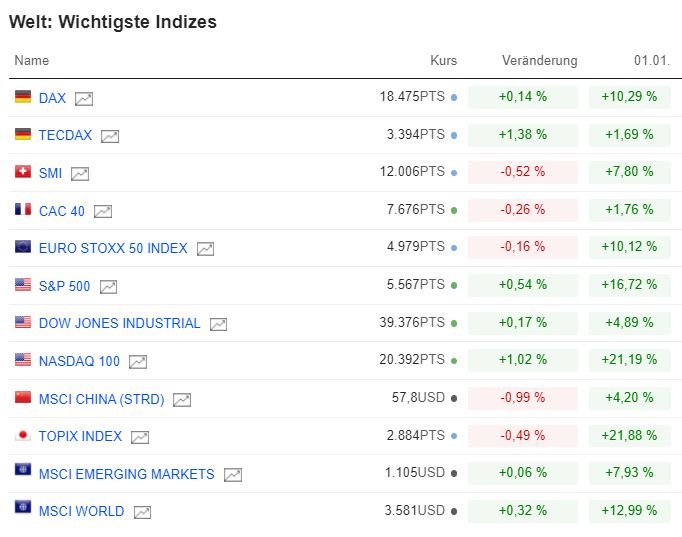Click the NASDAQ 100 chart icon
The width and height of the screenshot is (682, 537).
coord(138,362)
